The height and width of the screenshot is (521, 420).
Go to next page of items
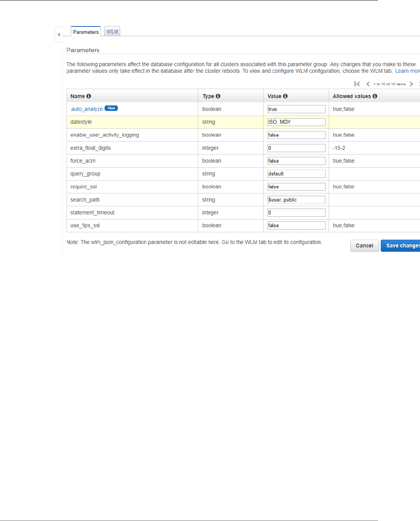[x=411, y=84]
